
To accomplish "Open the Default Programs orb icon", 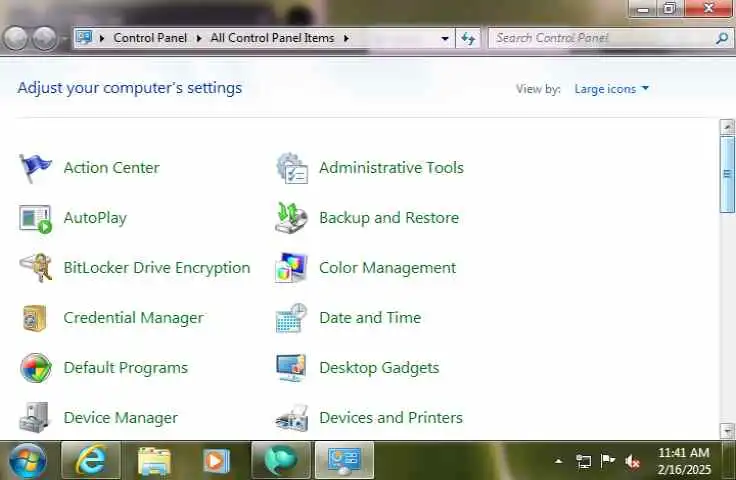I will [36, 367].
